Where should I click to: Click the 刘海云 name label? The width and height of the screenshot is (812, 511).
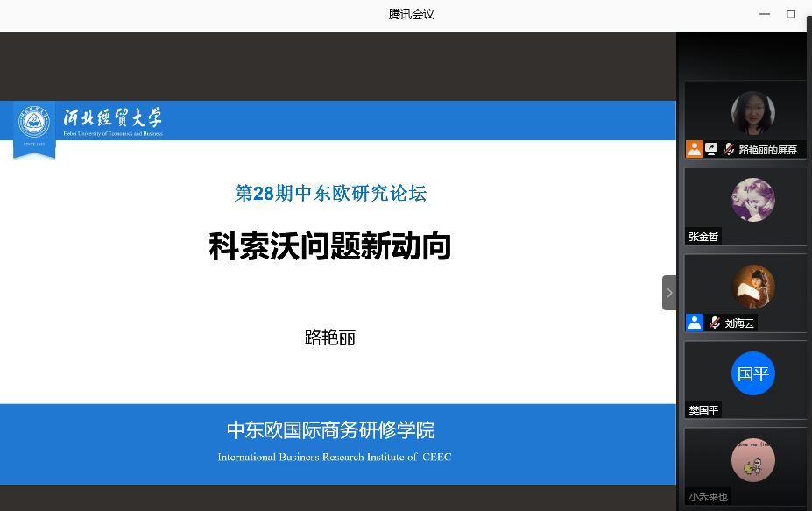[x=739, y=323]
